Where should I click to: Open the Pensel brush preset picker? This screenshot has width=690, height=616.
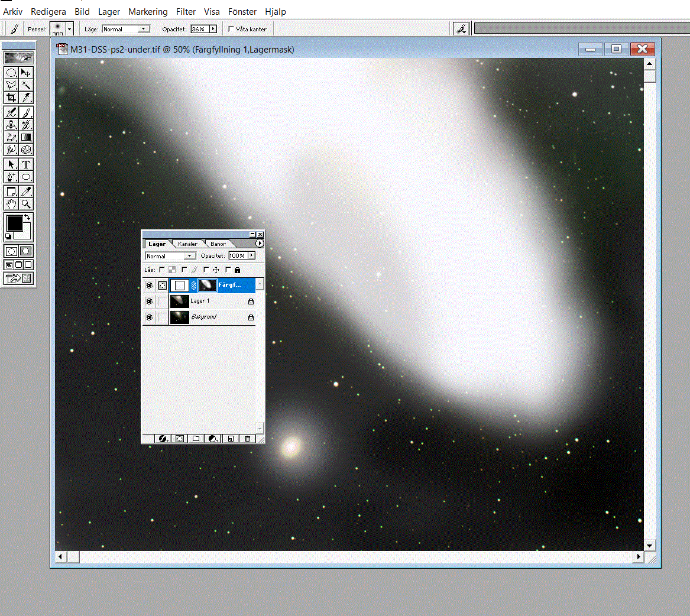click(x=69, y=28)
